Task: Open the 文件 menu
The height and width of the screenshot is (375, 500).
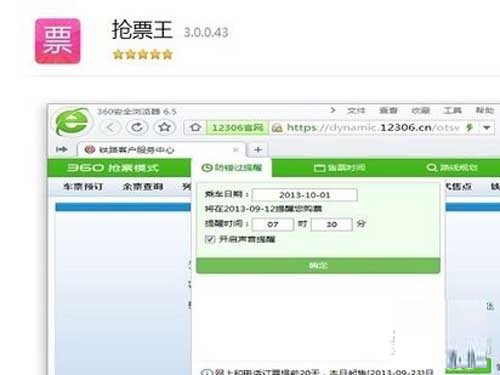Action: click(x=356, y=110)
